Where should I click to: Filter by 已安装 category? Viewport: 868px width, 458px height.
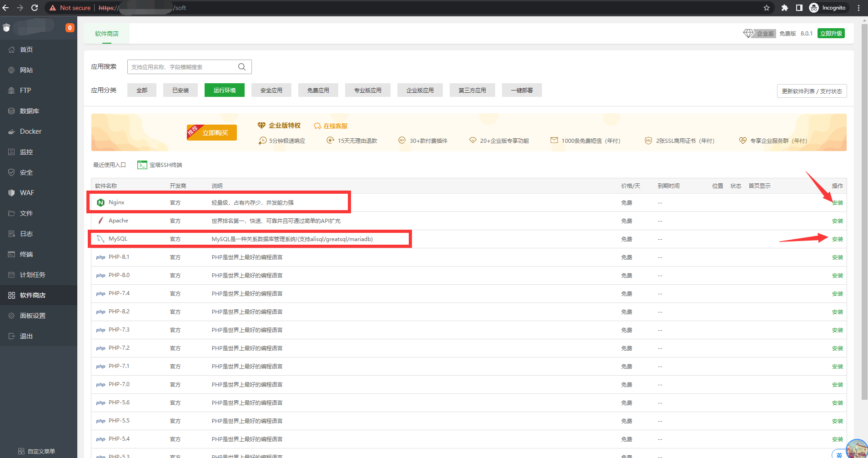pyautogui.click(x=181, y=90)
